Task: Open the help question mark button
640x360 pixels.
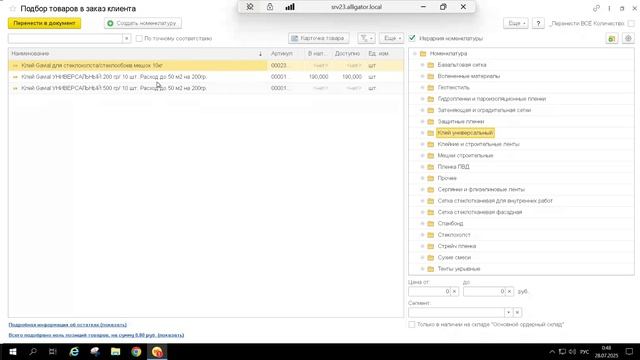Action: (538, 24)
